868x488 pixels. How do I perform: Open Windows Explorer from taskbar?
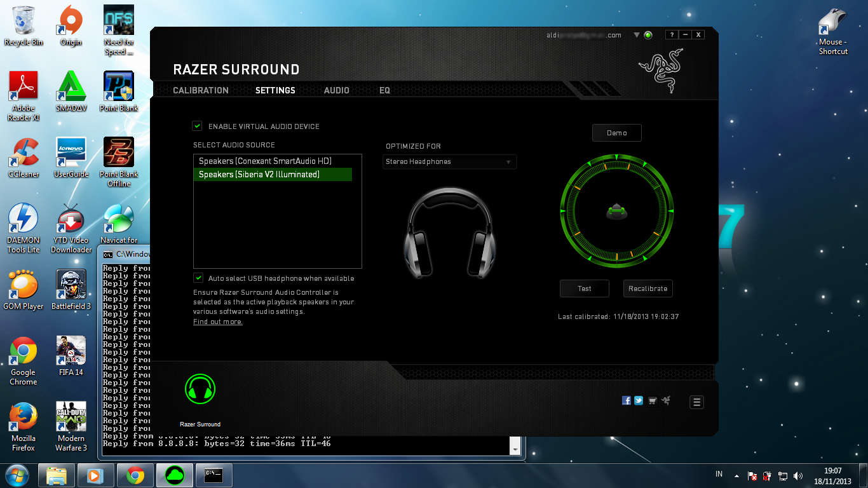click(57, 475)
